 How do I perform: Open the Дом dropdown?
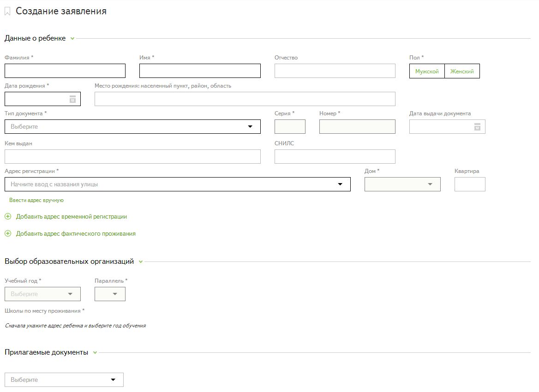[402, 184]
